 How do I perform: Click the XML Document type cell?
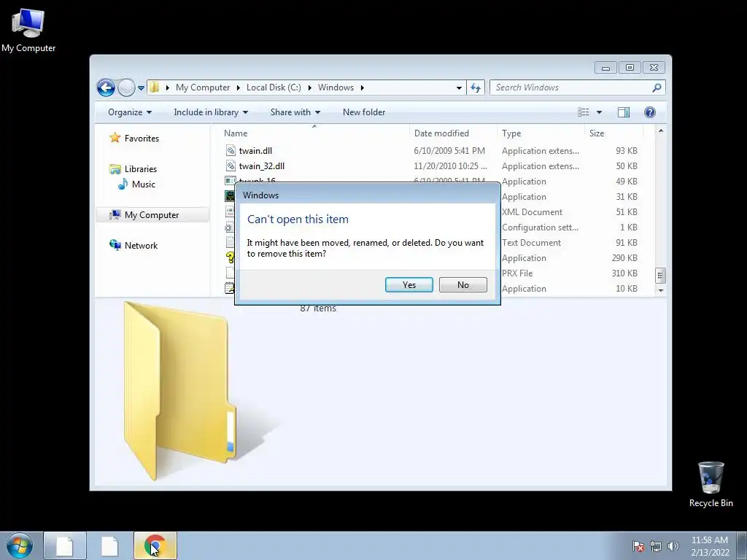[532, 212]
